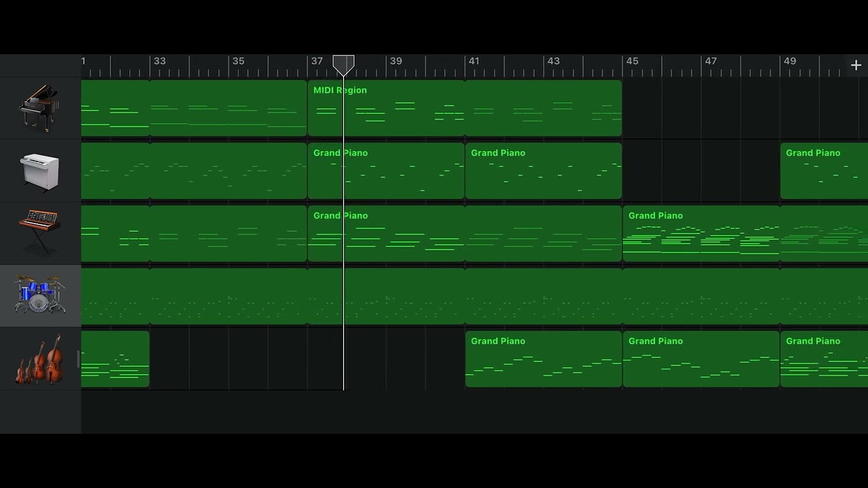Select strings track's short region before bar 33

pos(115,359)
